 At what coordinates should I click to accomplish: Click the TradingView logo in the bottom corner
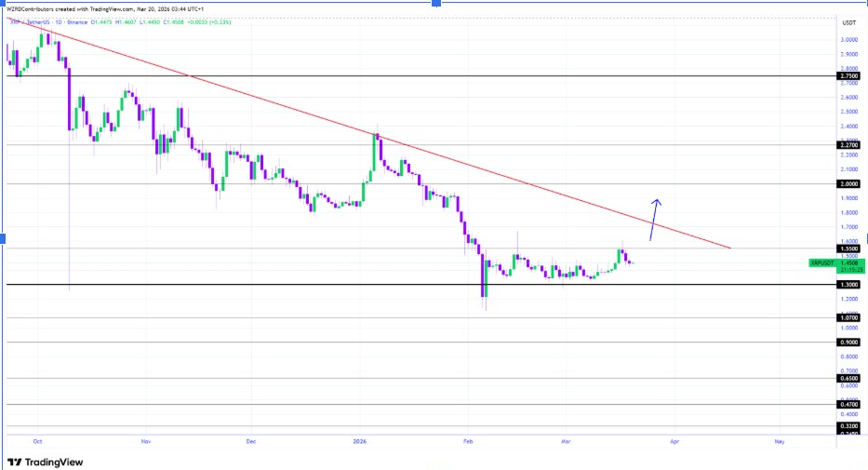click(x=45, y=462)
